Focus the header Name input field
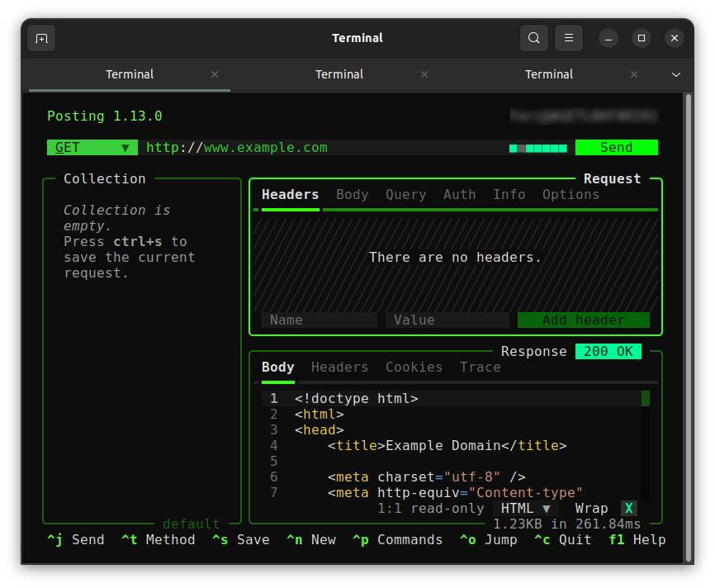 click(319, 320)
